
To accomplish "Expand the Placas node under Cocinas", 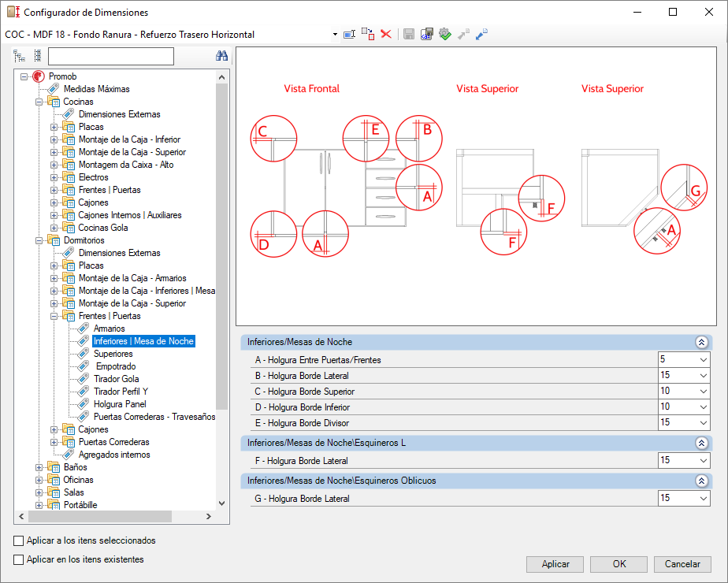I will [54, 127].
